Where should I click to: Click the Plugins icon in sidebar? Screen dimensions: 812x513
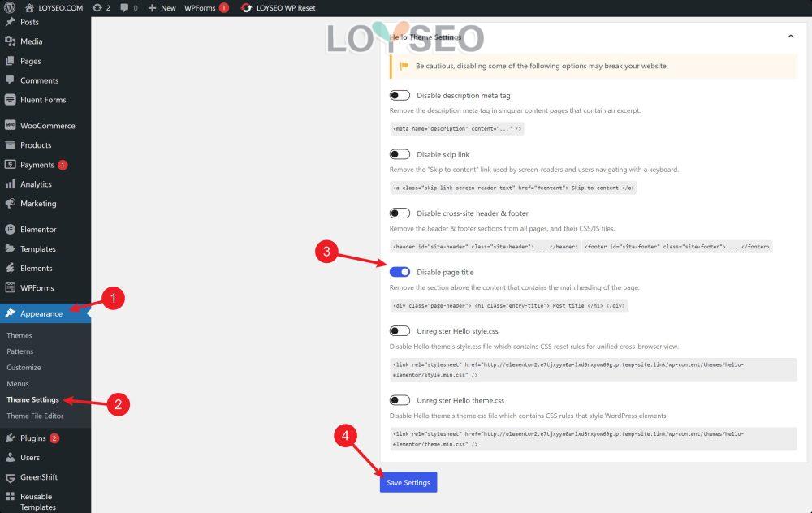[x=10, y=438]
